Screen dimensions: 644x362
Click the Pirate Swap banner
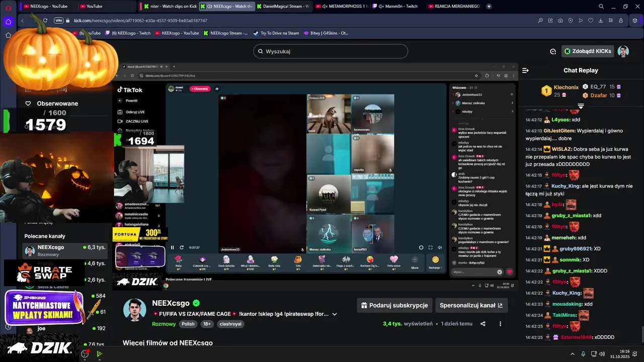click(44, 273)
